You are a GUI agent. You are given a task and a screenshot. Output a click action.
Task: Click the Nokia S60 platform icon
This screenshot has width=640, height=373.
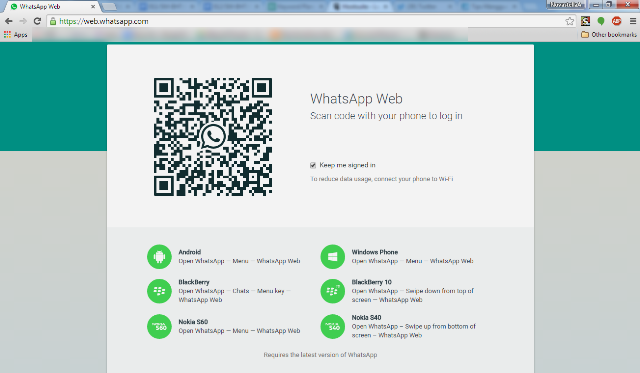[159, 326]
